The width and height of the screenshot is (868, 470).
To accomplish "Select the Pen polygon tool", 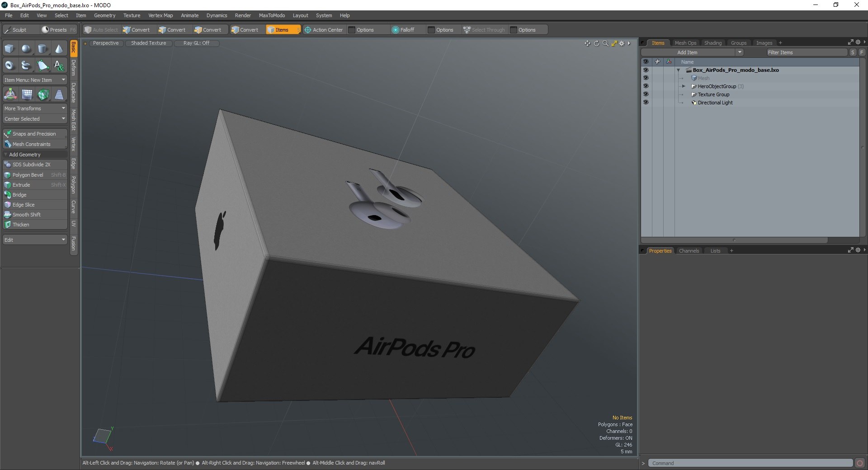I will tap(42, 66).
